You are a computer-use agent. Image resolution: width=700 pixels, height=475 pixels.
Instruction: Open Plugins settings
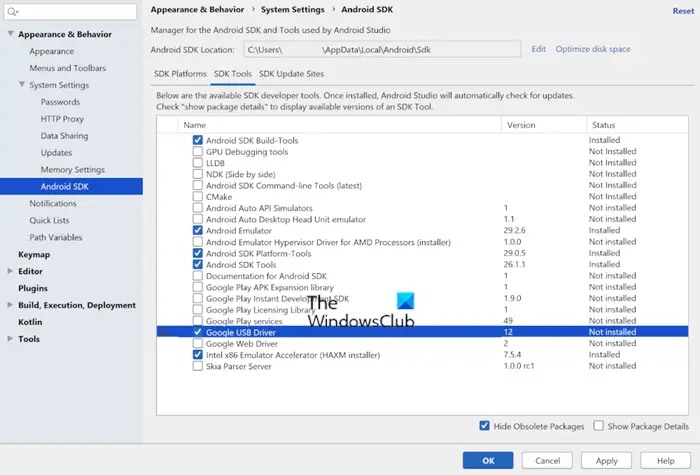point(33,288)
